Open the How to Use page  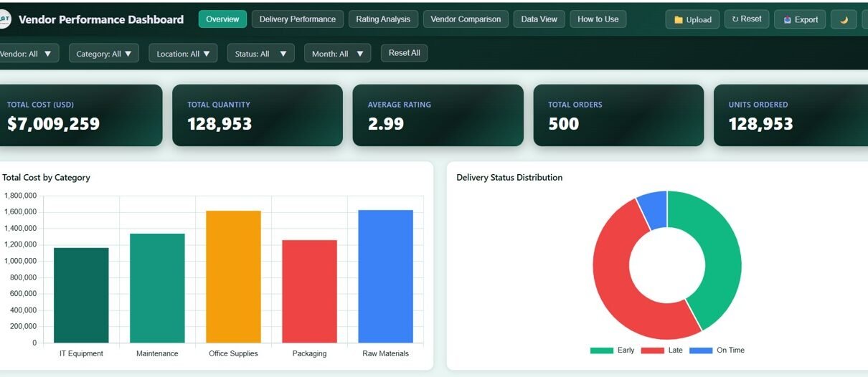(x=598, y=19)
